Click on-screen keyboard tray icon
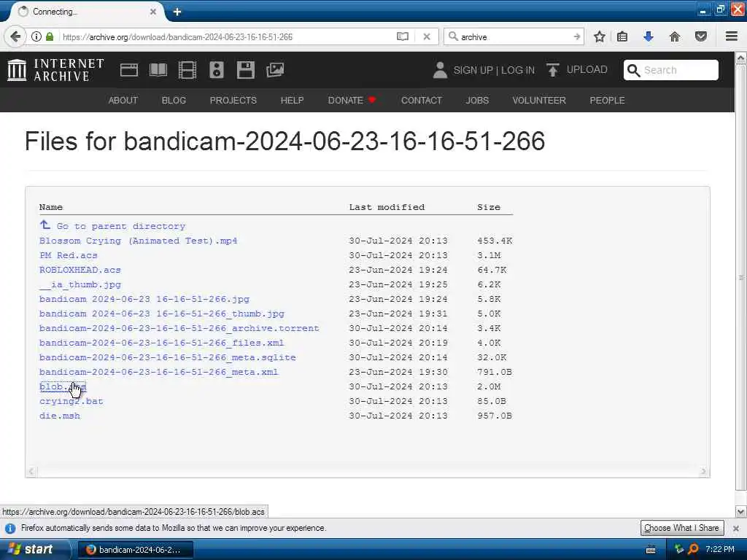 (x=651, y=550)
